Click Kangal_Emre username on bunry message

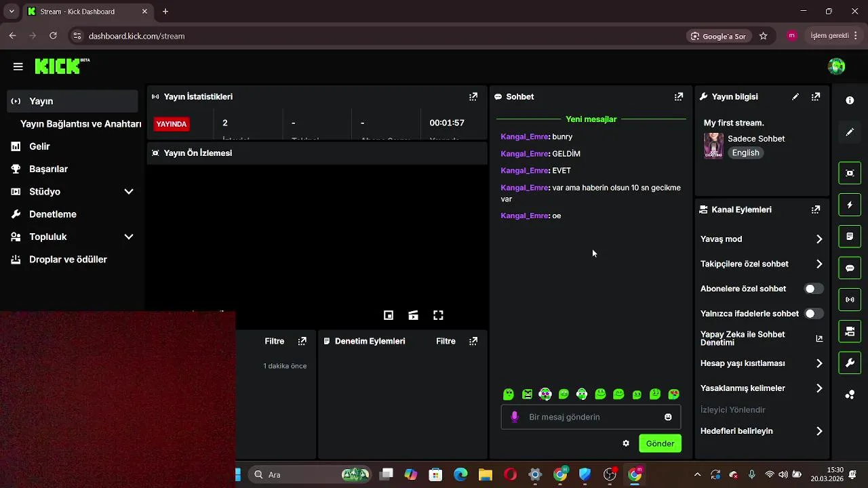(x=524, y=137)
